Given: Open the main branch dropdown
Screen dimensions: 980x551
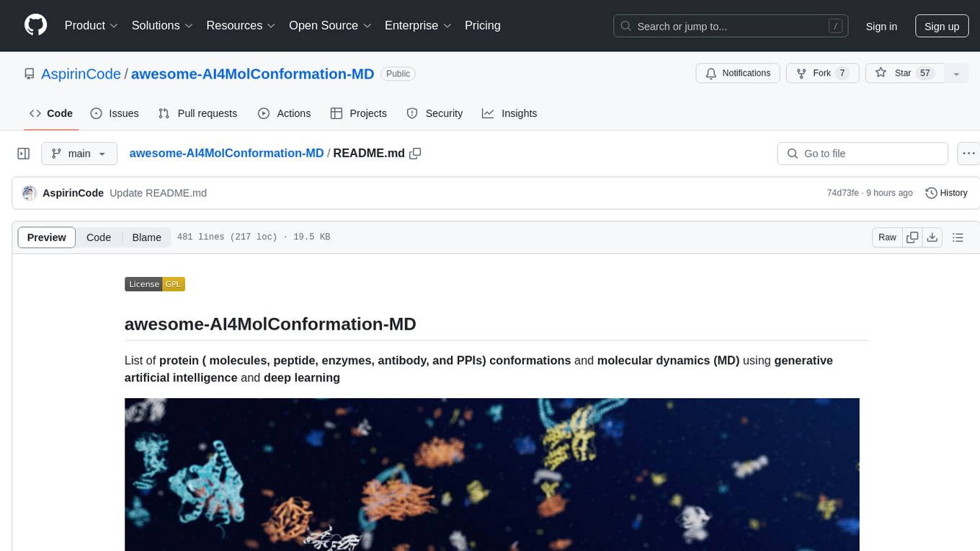Looking at the screenshot, I should click(79, 154).
